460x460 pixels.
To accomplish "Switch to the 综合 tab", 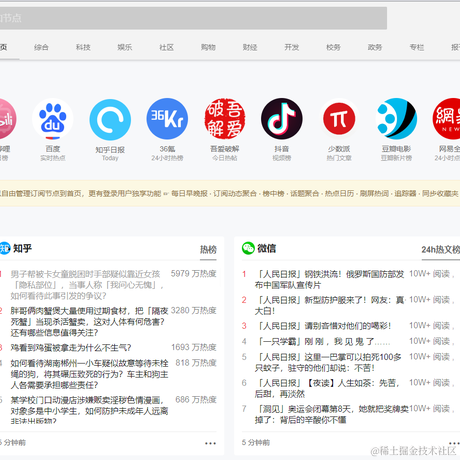I will tap(41, 47).
